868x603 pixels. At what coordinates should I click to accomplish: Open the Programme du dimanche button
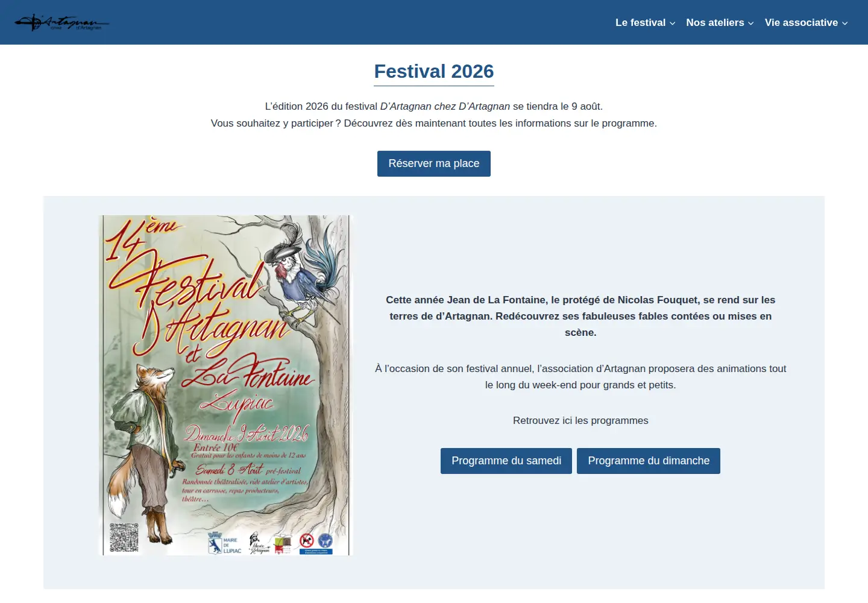click(649, 461)
